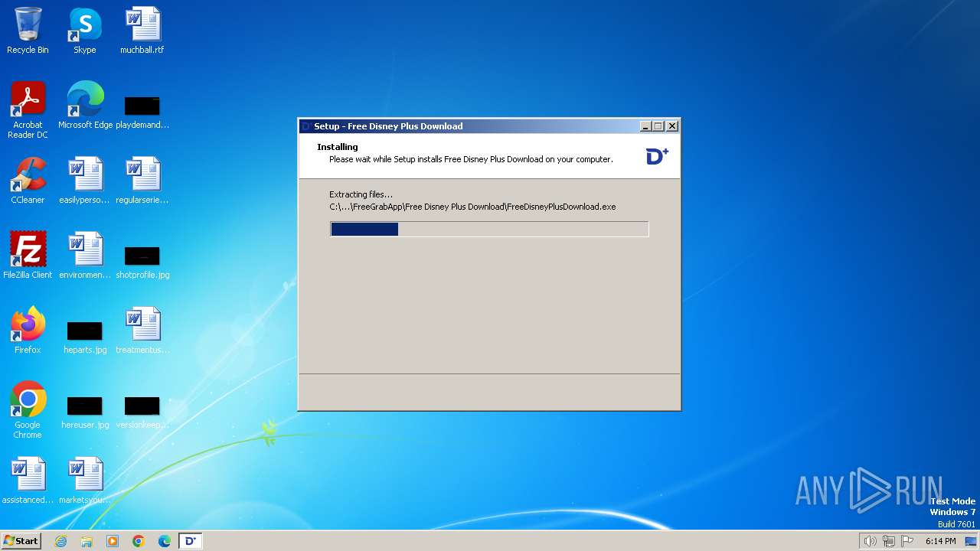This screenshot has width=980, height=551.
Task: Select the marketsyou document icon
Action: click(x=85, y=481)
